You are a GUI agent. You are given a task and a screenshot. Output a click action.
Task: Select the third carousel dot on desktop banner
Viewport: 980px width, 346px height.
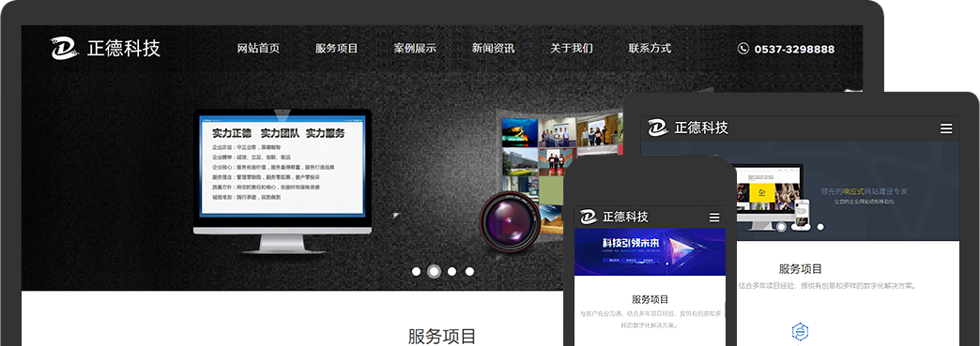pyautogui.click(x=452, y=272)
